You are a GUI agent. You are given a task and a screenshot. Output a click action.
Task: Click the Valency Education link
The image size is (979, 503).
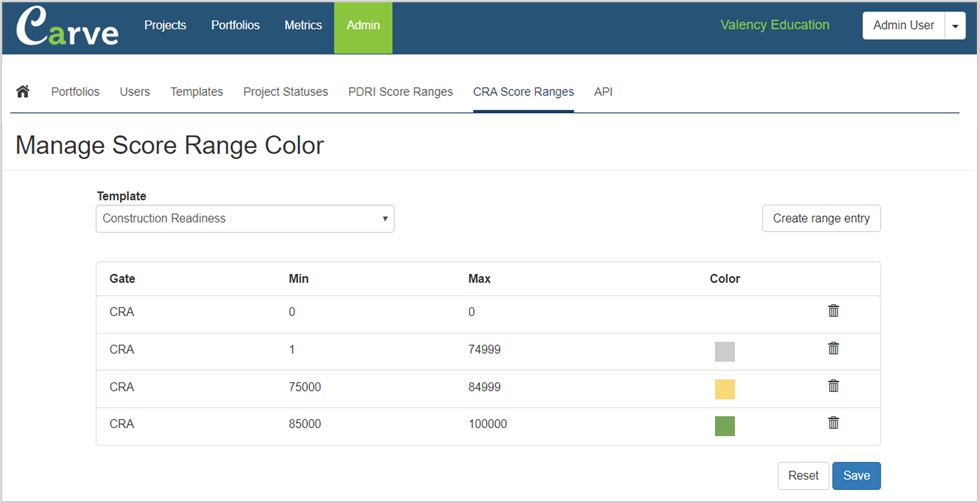click(775, 25)
